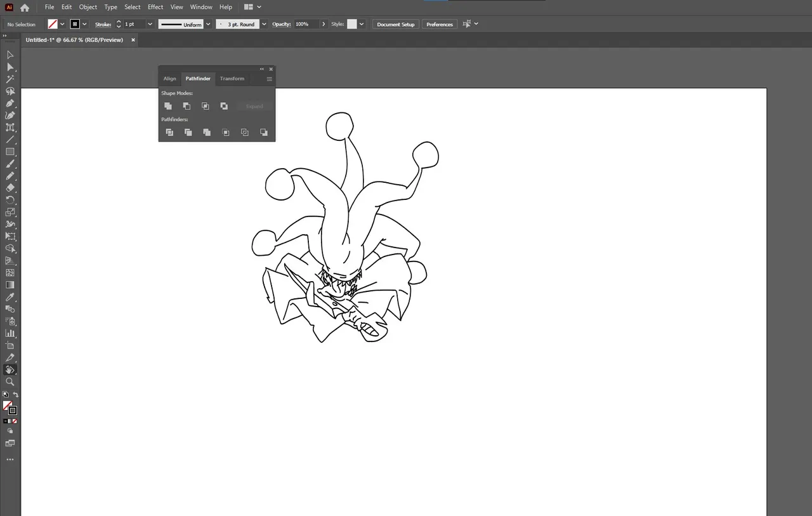Click the Document Setup button
812x516 pixels.
[x=396, y=24]
